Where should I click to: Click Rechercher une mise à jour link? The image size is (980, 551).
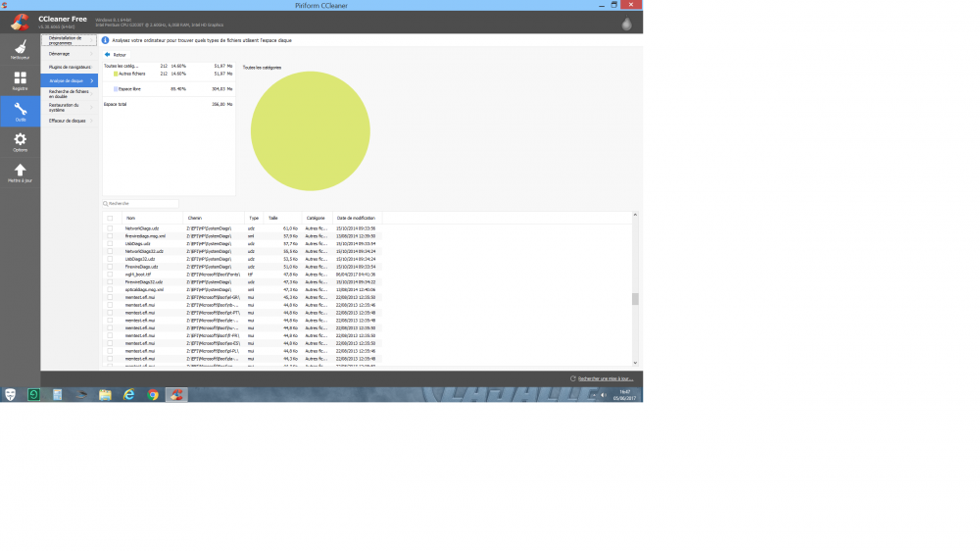(x=605, y=378)
